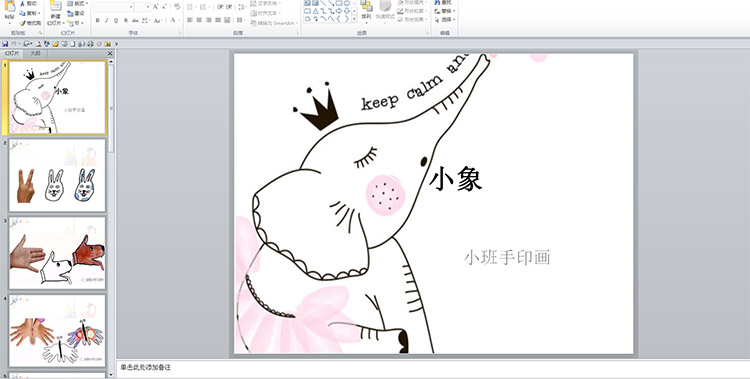The image size is (750, 379).
Task: Click the Clear Formatting icon
Action: click(177, 7)
